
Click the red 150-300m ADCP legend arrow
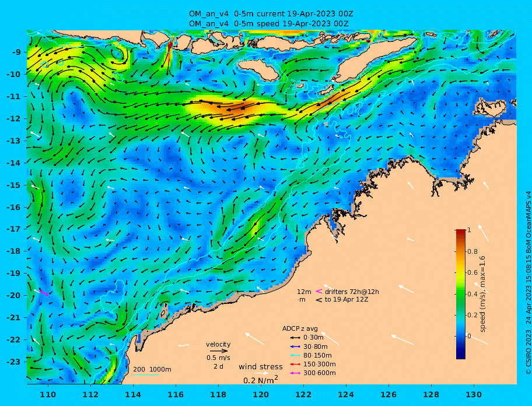coord(296,364)
